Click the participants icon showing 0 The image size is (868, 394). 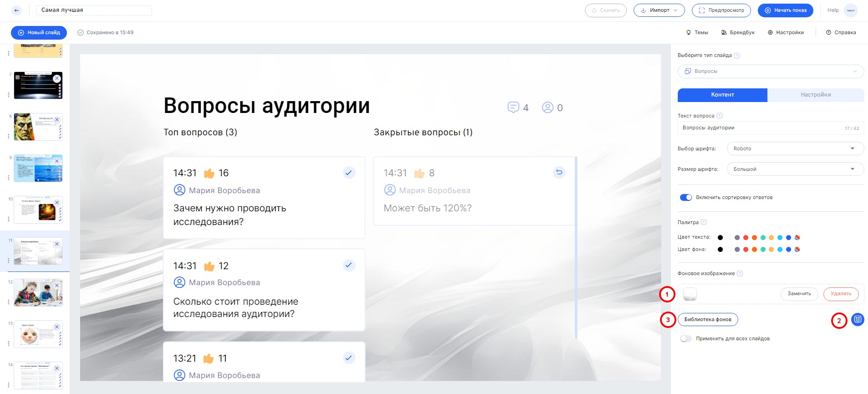(548, 107)
